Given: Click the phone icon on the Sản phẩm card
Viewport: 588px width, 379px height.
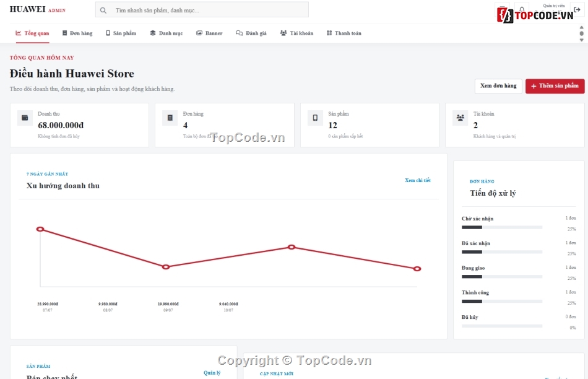Looking at the screenshot, I should pyautogui.click(x=315, y=118).
